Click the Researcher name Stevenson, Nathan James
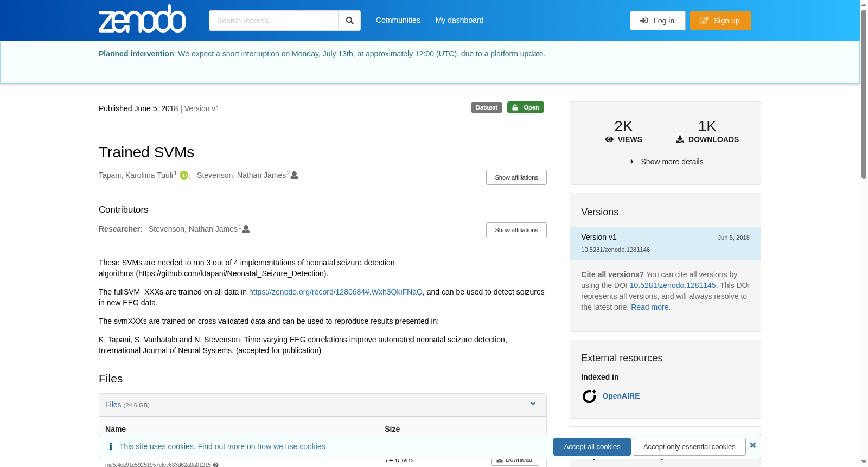Image resolution: width=868 pixels, height=467 pixels. 193,229
